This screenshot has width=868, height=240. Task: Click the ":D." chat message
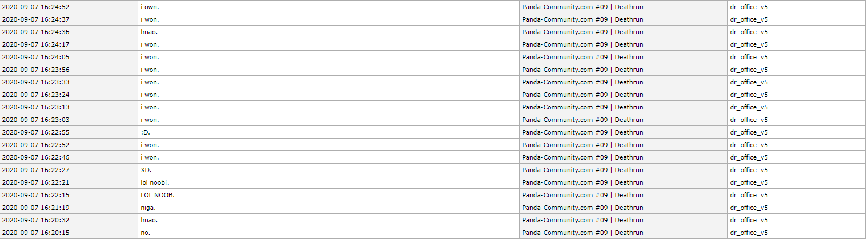tap(146, 132)
